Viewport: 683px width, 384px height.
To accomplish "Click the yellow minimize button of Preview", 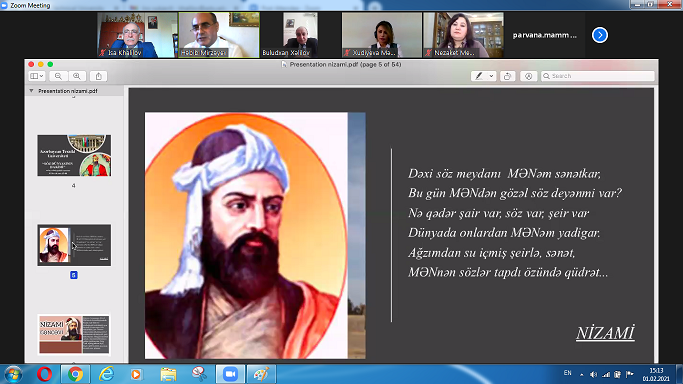I will [41, 64].
